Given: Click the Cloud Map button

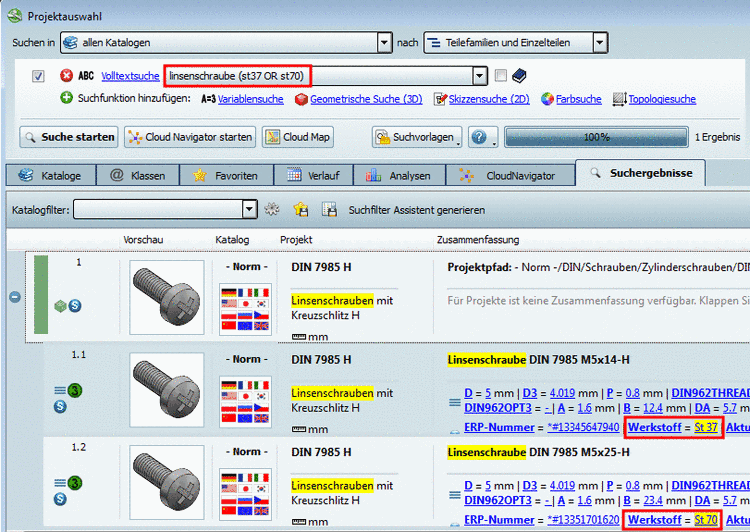Looking at the screenshot, I should coord(298,137).
